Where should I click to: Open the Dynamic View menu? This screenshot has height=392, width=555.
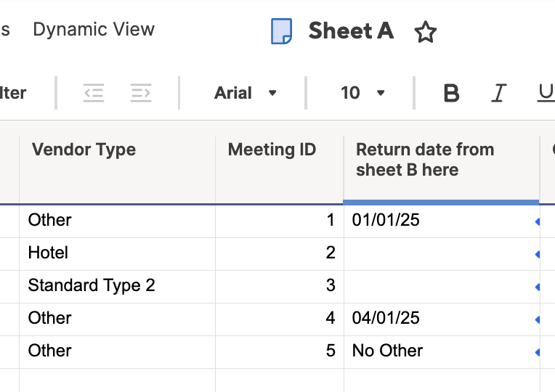coord(94,29)
